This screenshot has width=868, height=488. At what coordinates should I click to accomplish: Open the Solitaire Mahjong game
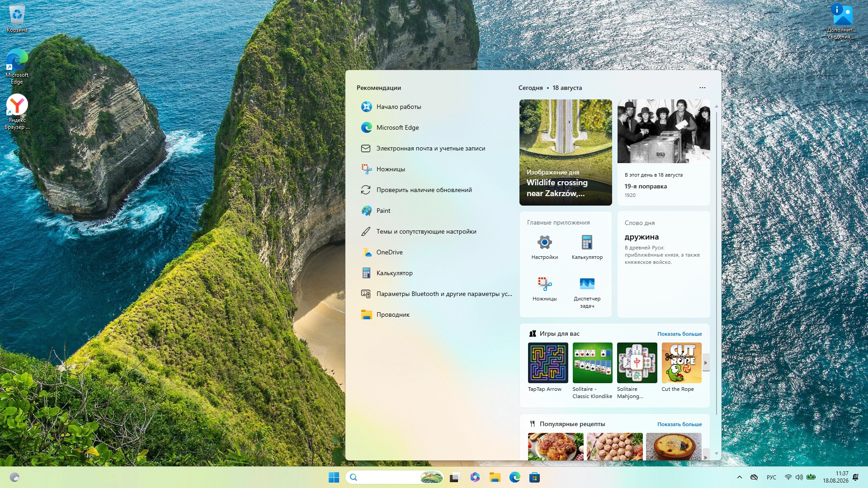(x=637, y=371)
